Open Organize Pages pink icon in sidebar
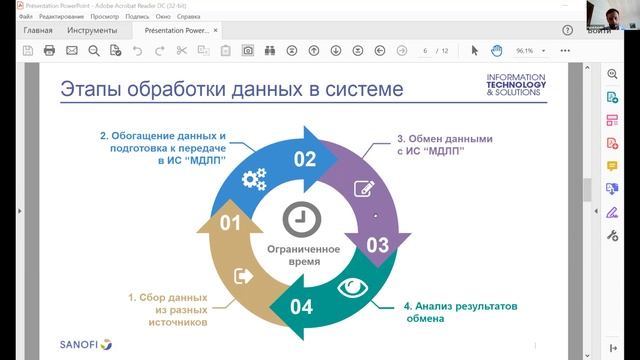This screenshot has height=360, width=640. pyautogui.click(x=612, y=120)
